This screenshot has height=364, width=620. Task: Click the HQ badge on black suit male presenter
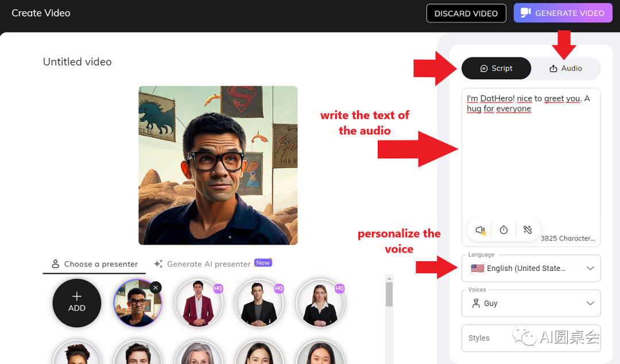pyautogui.click(x=279, y=288)
